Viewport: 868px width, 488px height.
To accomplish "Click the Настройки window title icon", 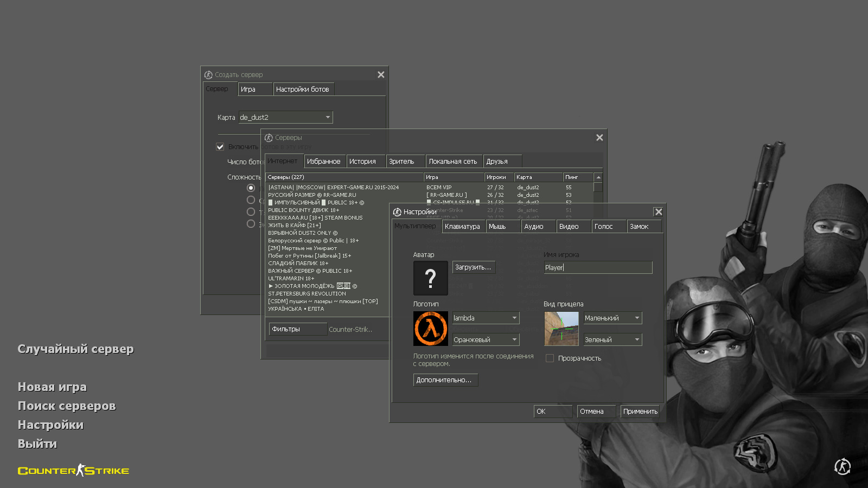I will click(x=397, y=212).
